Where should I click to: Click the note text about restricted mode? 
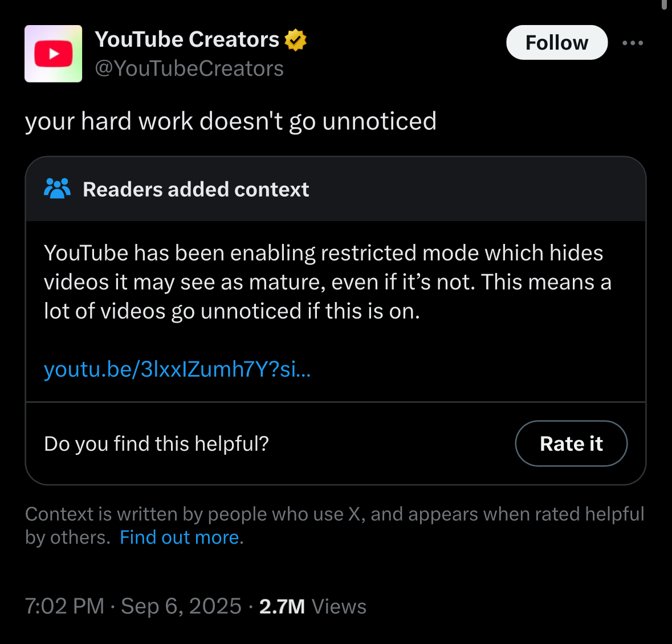(327, 282)
